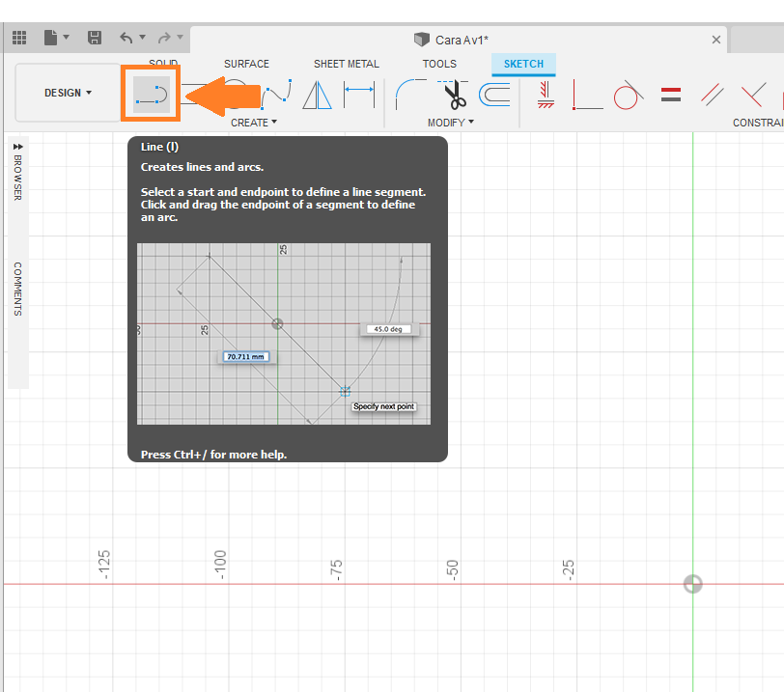Click the -75 axis label on the grid
The width and height of the screenshot is (784, 692).
[x=336, y=570]
